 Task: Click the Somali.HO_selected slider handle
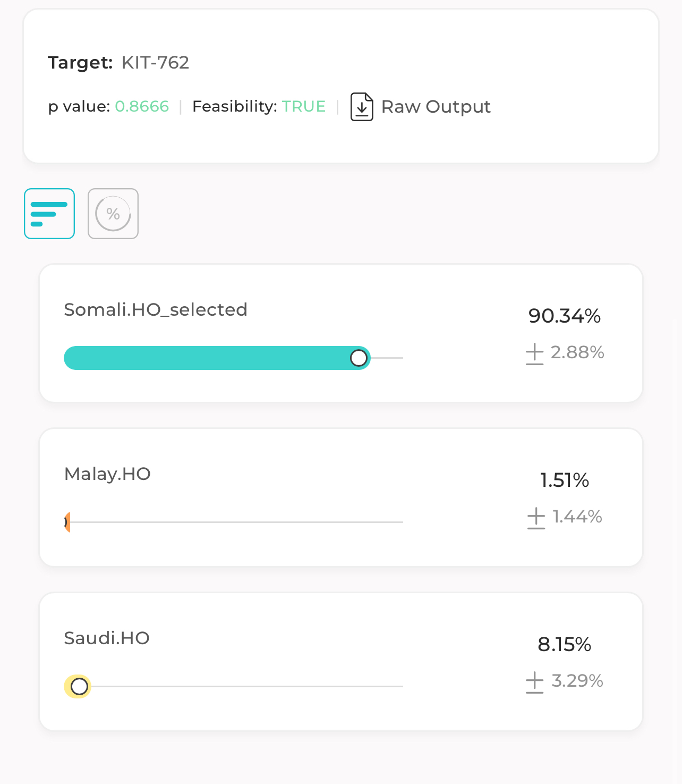(359, 358)
